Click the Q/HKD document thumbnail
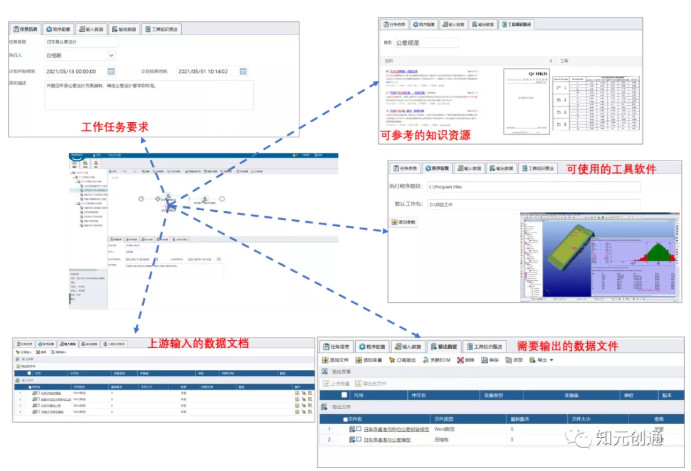691x471 pixels. pos(527,101)
